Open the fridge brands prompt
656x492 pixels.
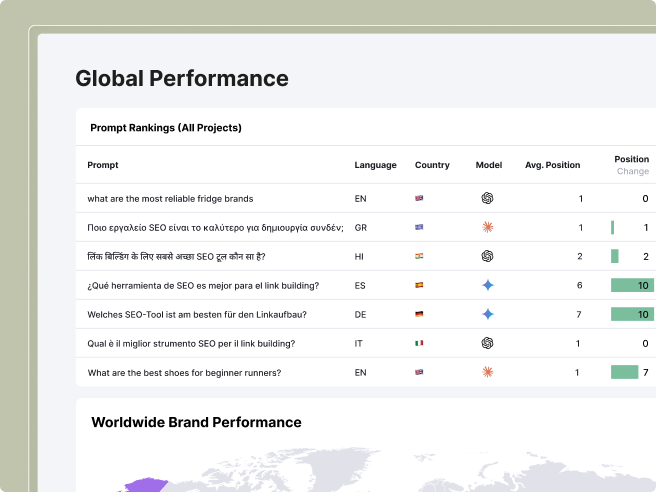[170, 199]
